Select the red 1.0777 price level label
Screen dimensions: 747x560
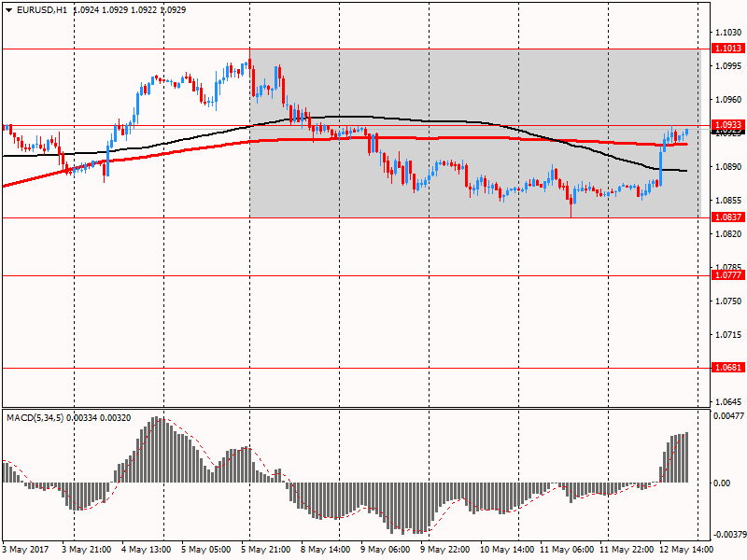tap(727, 275)
